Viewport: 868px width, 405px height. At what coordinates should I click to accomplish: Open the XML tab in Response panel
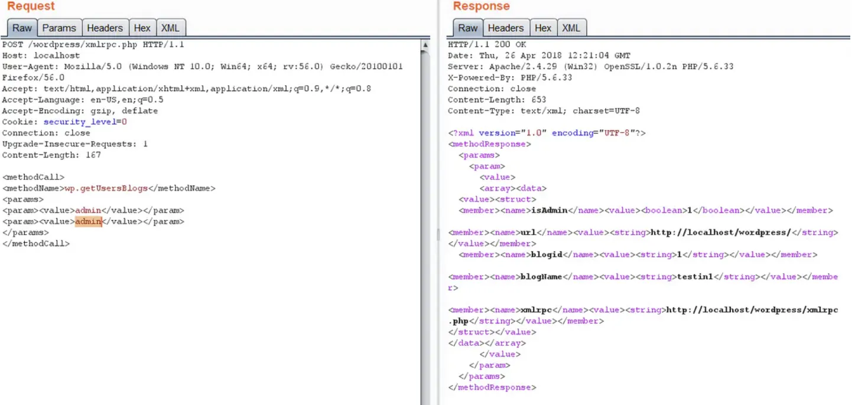click(571, 27)
